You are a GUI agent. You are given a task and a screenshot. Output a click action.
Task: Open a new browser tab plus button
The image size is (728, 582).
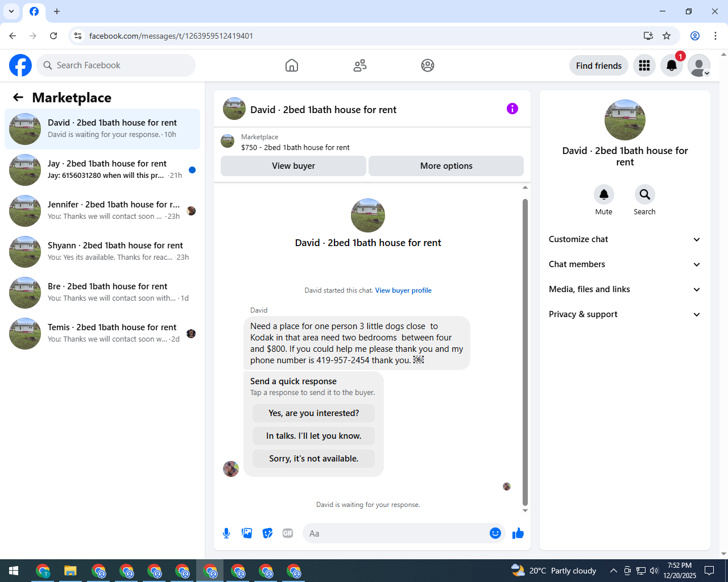pyautogui.click(x=57, y=11)
